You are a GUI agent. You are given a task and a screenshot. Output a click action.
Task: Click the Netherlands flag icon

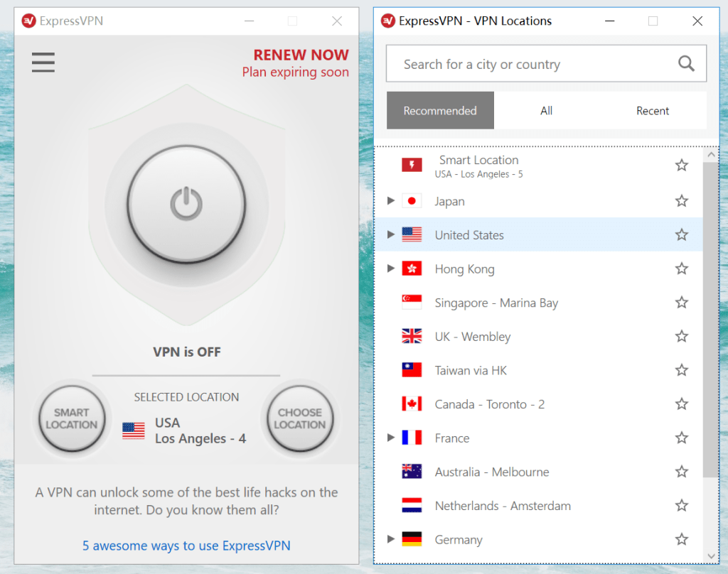[412, 505]
